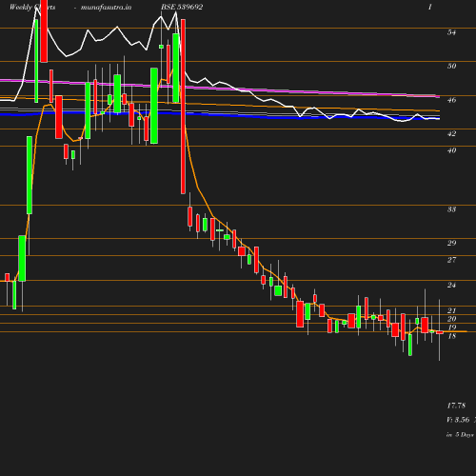This screenshot has width=476, height=476.
Task: Click the 29 price axis label
Action: pyautogui.click(x=451, y=243)
